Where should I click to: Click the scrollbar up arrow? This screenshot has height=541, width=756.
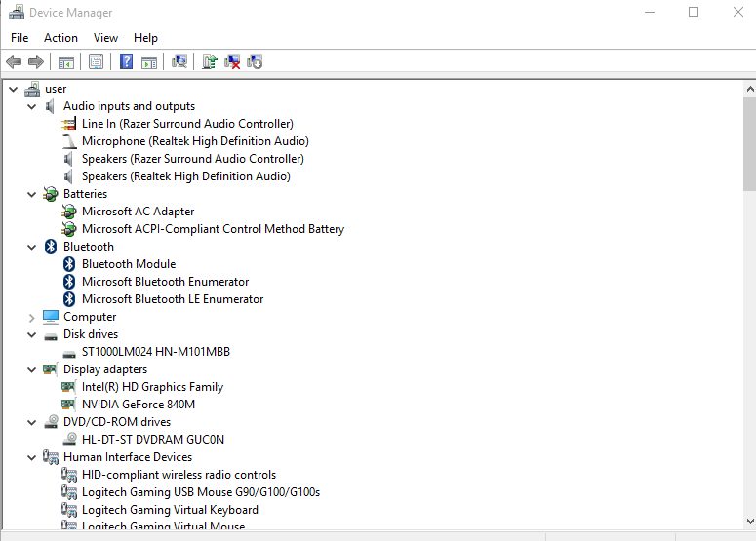click(750, 89)
